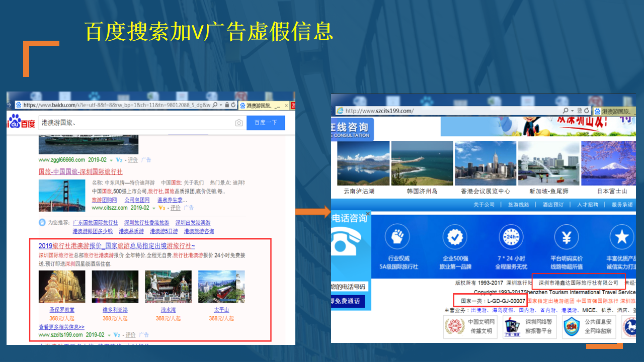Viewport: 644px width, 362px height.
Task: Click 查看更多相关信息>> link
Action: 61,327
